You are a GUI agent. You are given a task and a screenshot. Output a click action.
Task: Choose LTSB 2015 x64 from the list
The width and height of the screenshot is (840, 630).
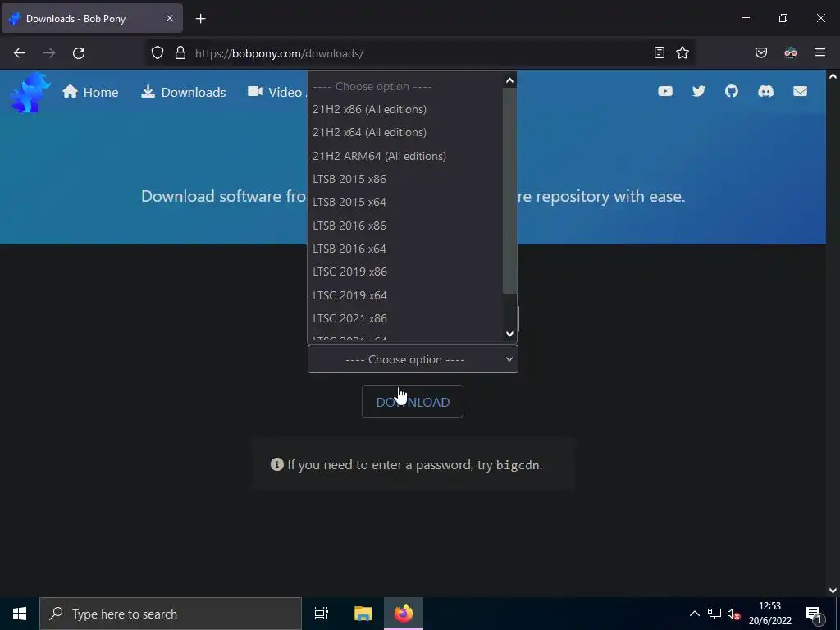[x=405, y=202]
